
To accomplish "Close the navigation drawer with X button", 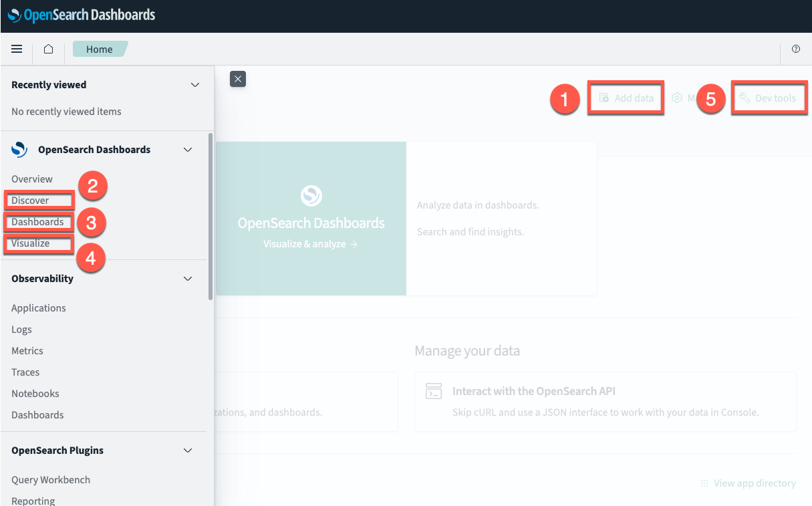I will point(238,79).
